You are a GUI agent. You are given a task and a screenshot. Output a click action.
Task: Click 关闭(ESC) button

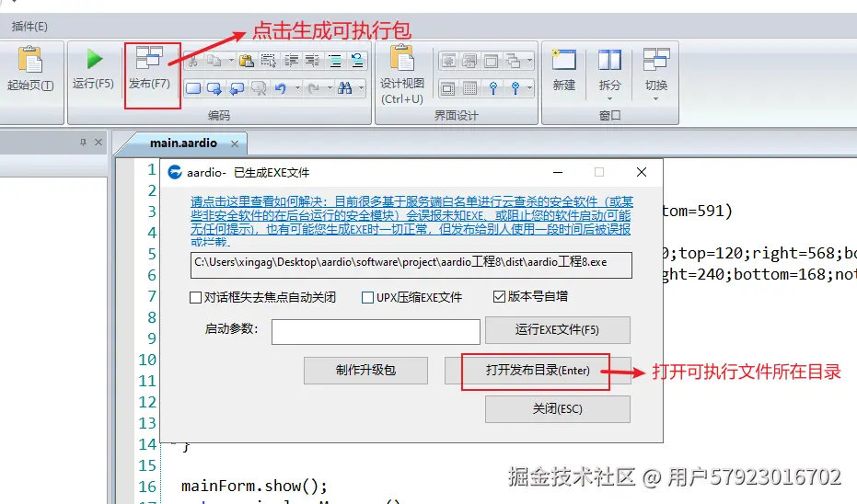click(558, 409)
